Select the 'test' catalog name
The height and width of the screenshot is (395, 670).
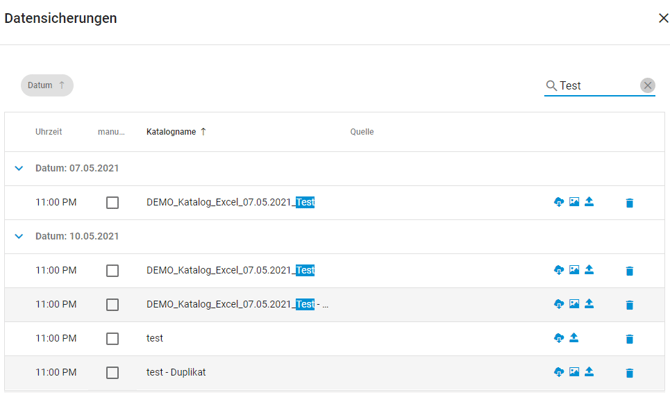pyautogui.click(x=155, y=338)
